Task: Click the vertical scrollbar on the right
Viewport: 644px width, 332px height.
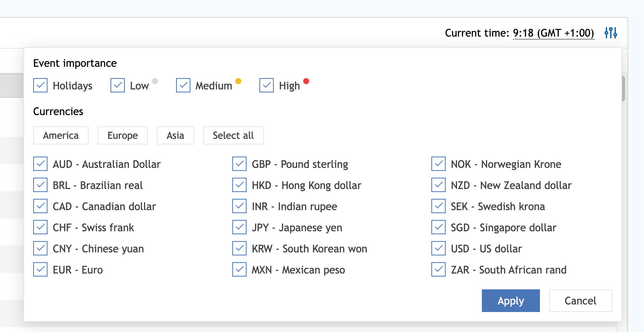Action: coord(624,89)
